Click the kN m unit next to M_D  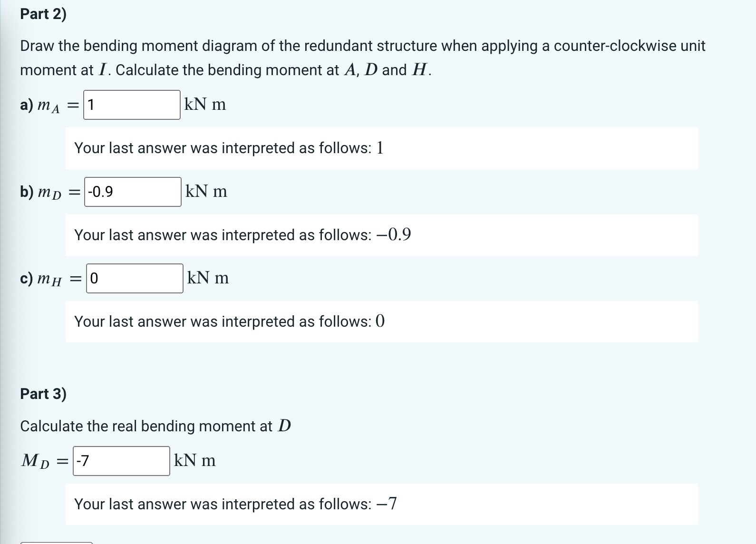click(x=194, y=460)
